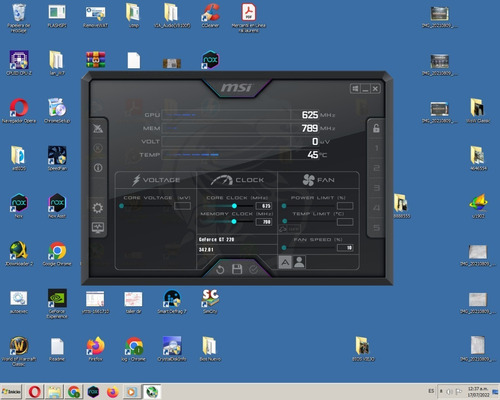The width and height of the screenshot is (500, 400).
Task: Click the Temp Limit value field
Action: click(x=345, y=222)
